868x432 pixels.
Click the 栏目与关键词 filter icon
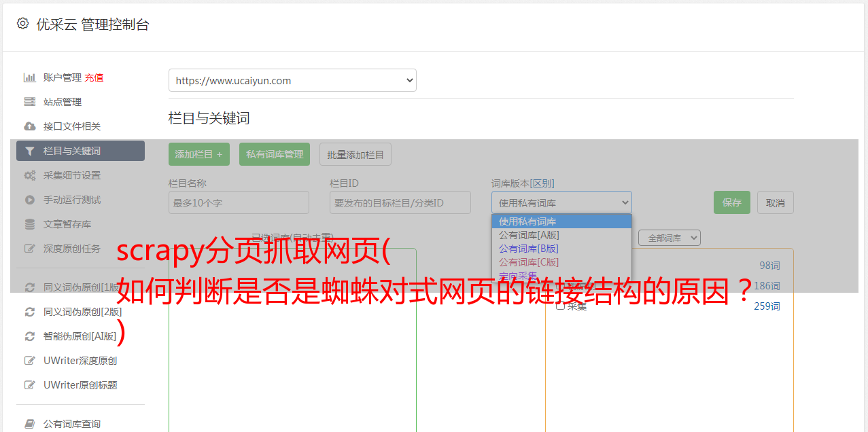[x=30, y=151]
